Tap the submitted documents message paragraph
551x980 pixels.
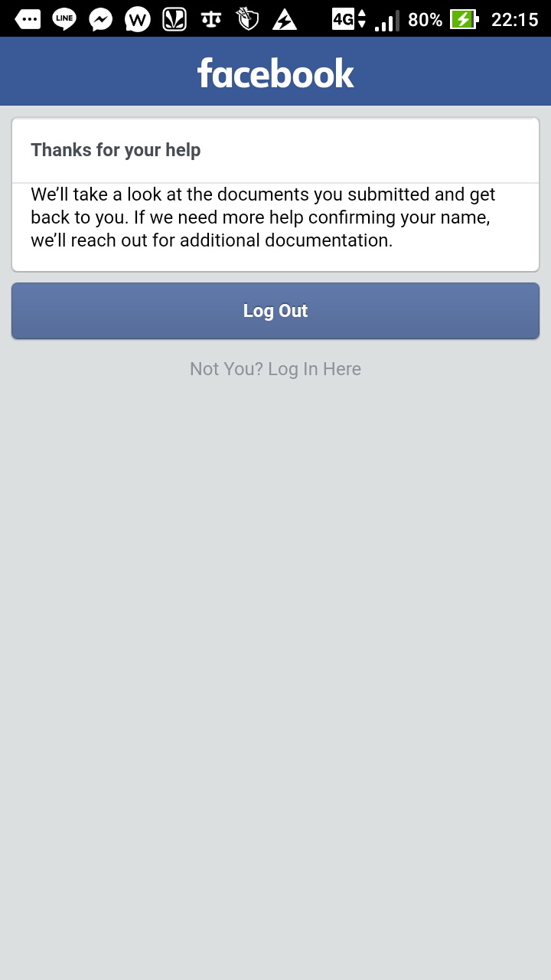click(263, 217)
